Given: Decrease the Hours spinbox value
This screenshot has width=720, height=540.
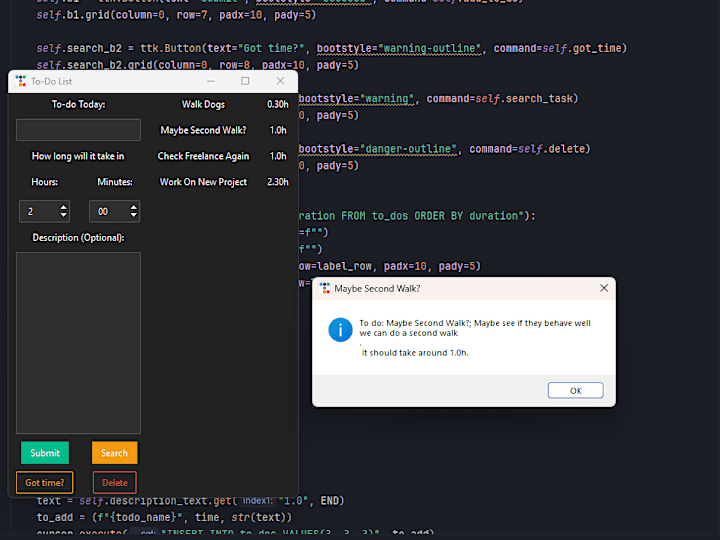Looking at the screenshot, I should click(x=63, y=215).
